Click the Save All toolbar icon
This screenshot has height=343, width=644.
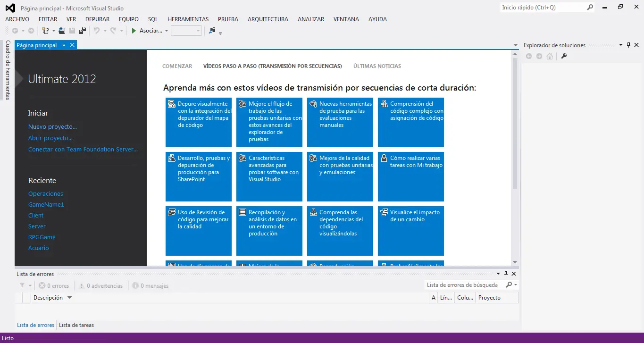point(83,31)
